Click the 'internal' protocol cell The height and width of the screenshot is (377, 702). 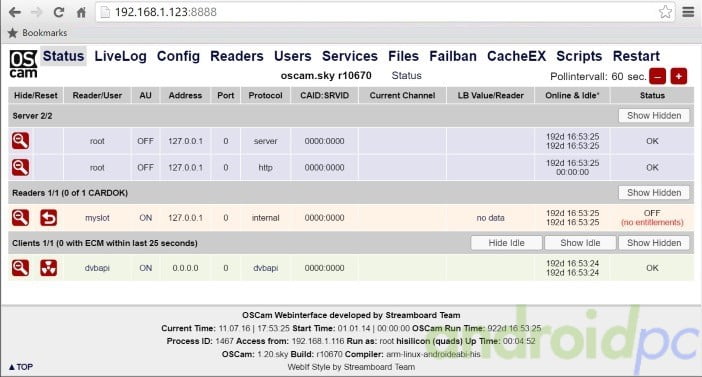(x=265, y=218)
